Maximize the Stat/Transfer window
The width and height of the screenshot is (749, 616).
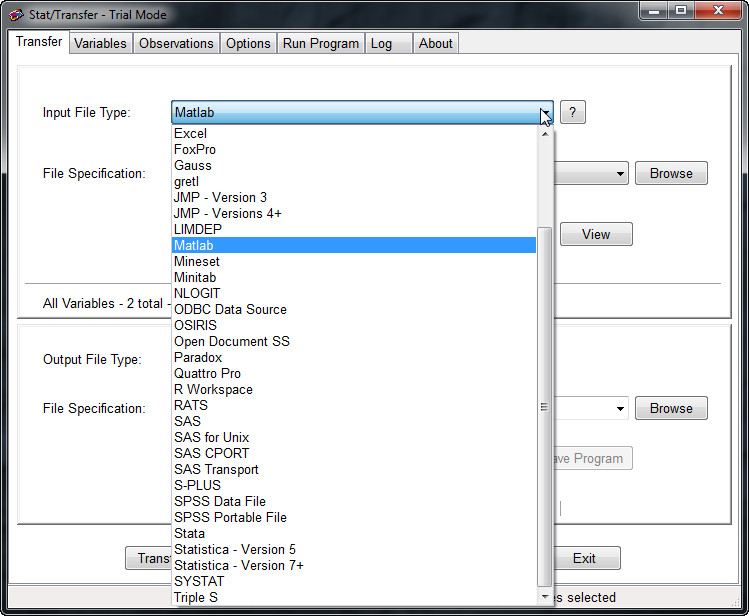coord(681,11)
